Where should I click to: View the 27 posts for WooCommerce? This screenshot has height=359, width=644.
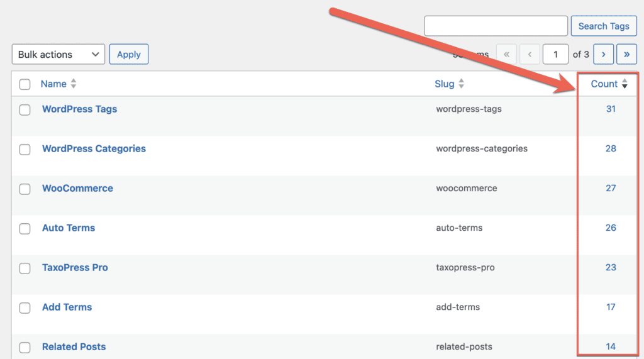611,188
